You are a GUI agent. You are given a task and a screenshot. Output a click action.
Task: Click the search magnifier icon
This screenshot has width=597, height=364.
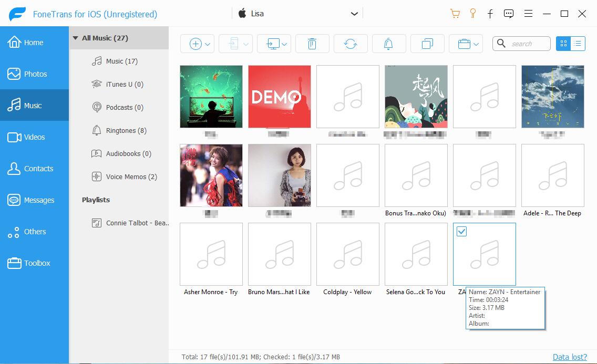(501, 44)
